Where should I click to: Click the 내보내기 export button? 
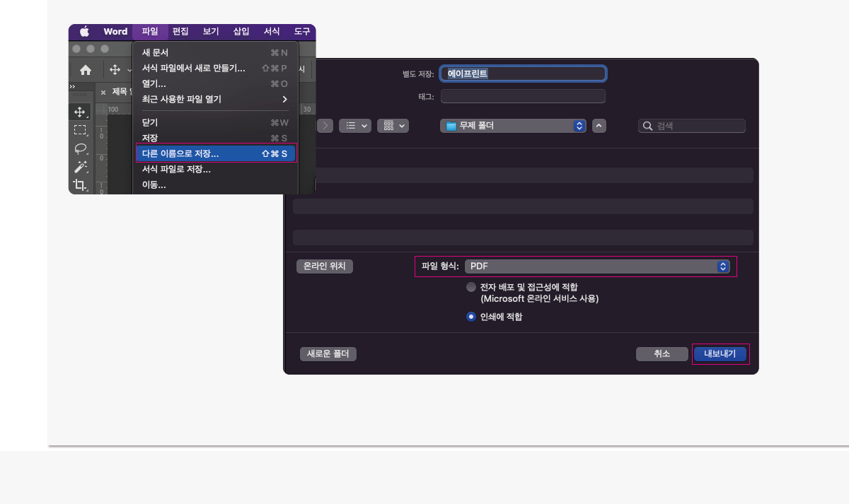click(720, 353)
